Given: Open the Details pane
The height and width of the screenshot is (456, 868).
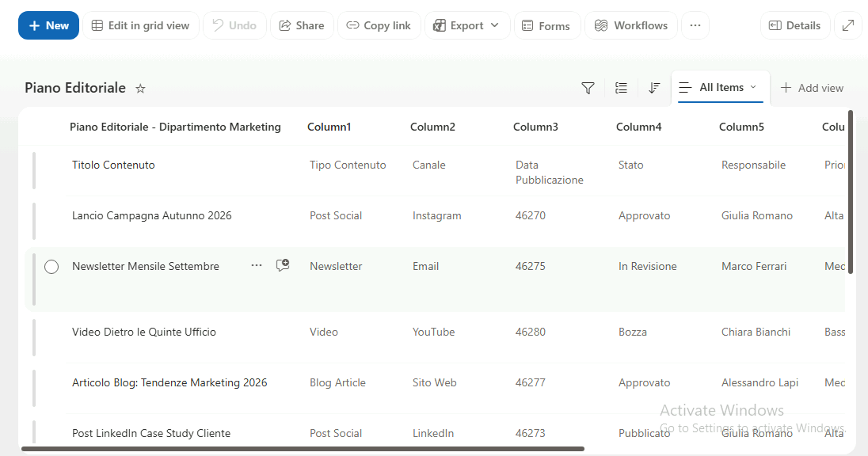Looking at the screenshot, I should (x=795, y=25).
